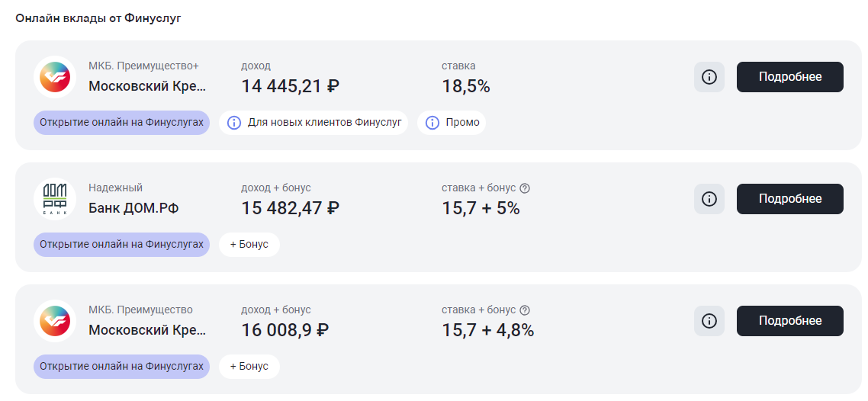Click help question mark next to 15,7 + 4,8%
This screenshot has width=868, height=401.
coord(526,310)
